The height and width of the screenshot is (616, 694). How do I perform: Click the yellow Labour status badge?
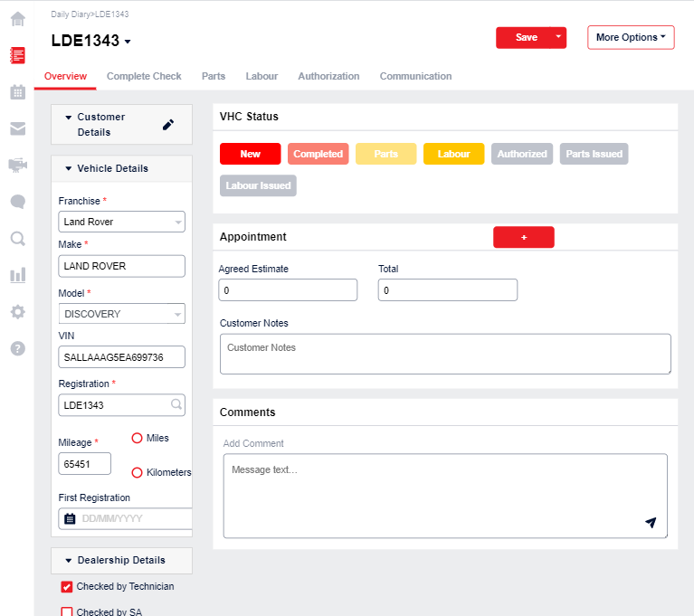(453, 154)
